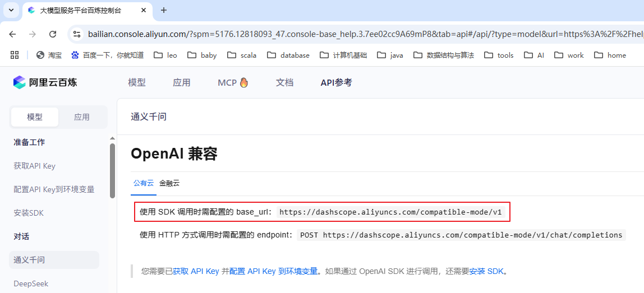Open 获取API Key in the sidebar

point(35,166)
